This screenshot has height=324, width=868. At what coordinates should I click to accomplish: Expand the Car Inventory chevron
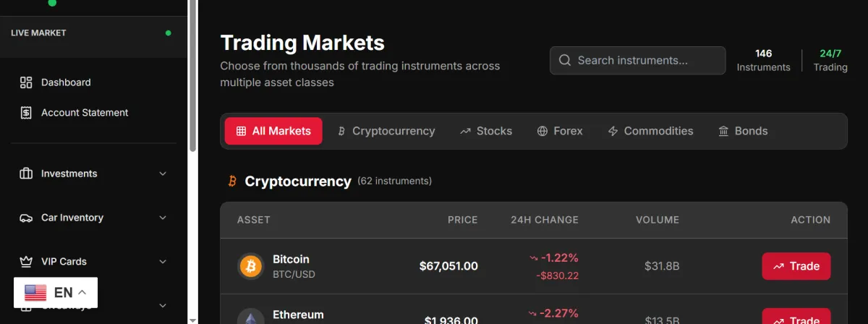[x=163, y=218]
